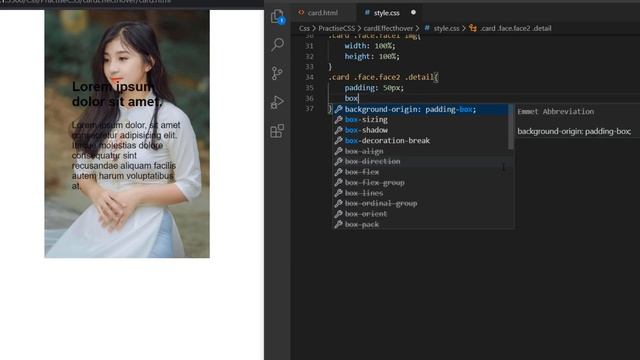Open the Run and Debug view
The image size is (640, 360).
click(277, 102)
